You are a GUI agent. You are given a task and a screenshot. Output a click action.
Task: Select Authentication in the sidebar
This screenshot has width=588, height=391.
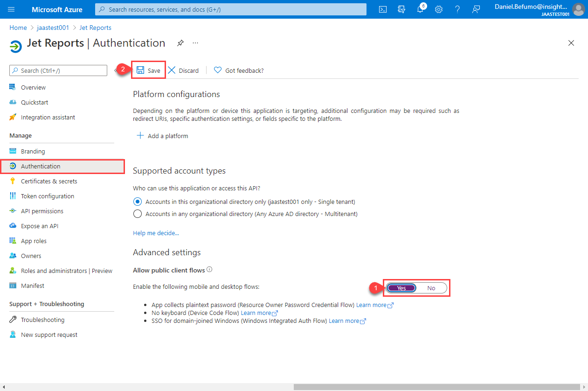pos(62,166)
